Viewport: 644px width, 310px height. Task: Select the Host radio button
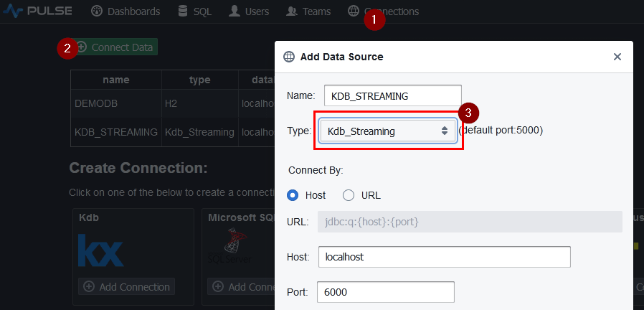coord(293,195)
